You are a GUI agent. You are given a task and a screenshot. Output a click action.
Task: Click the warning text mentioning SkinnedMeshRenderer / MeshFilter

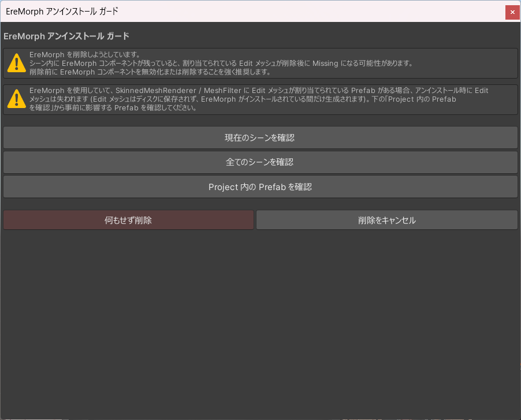(x=259, y=99)
